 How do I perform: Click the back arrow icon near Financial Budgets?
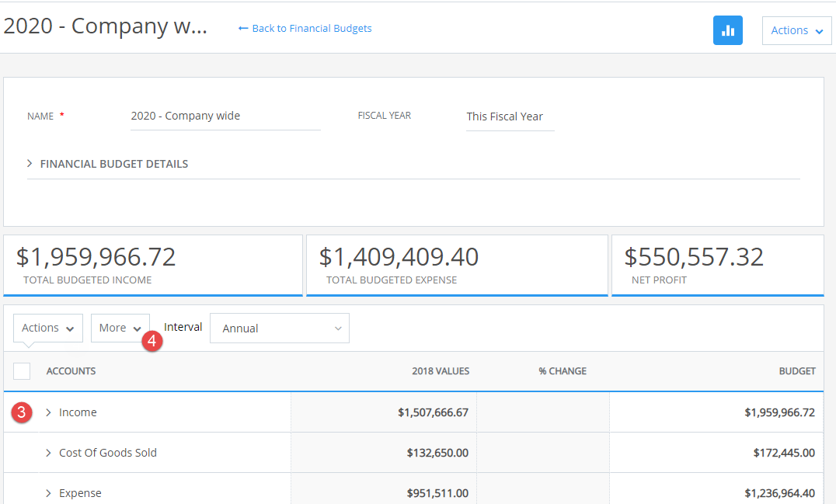pos(243,28)
